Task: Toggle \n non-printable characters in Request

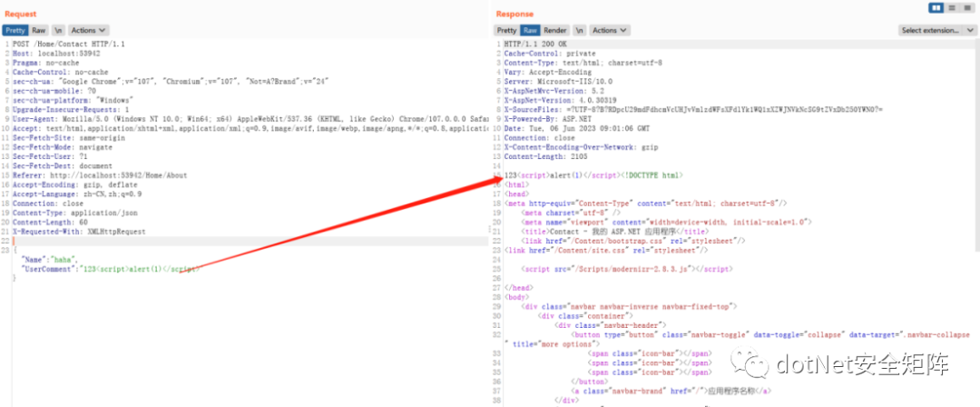Action: (x=59, y=30)
